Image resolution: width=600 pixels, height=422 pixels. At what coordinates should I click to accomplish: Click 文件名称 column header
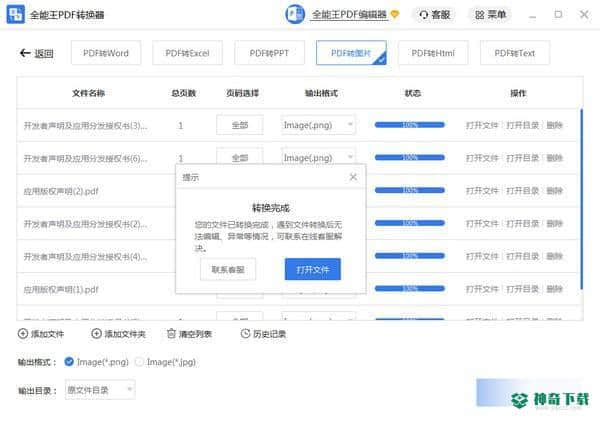click(88, 93)
